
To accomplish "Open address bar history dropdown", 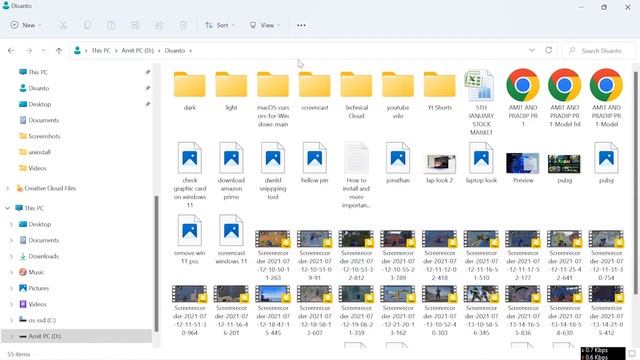I will (531, 50).
